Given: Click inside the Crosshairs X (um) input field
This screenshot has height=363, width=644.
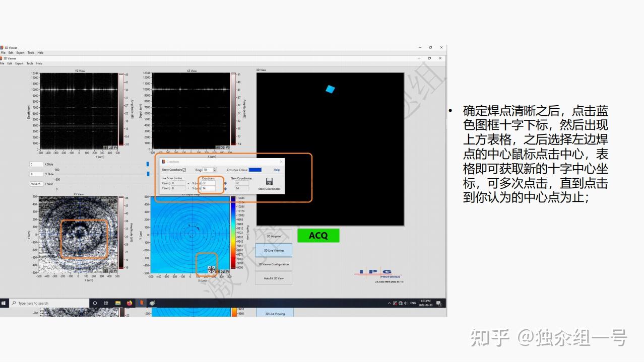Looking at the screenshot, I should (x=209, y=183).
